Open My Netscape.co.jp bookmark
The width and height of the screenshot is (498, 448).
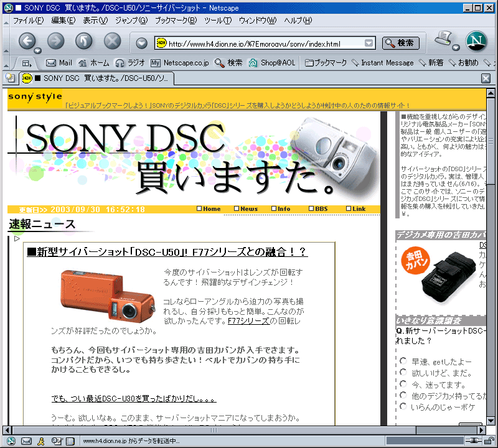tap(180, 63)
